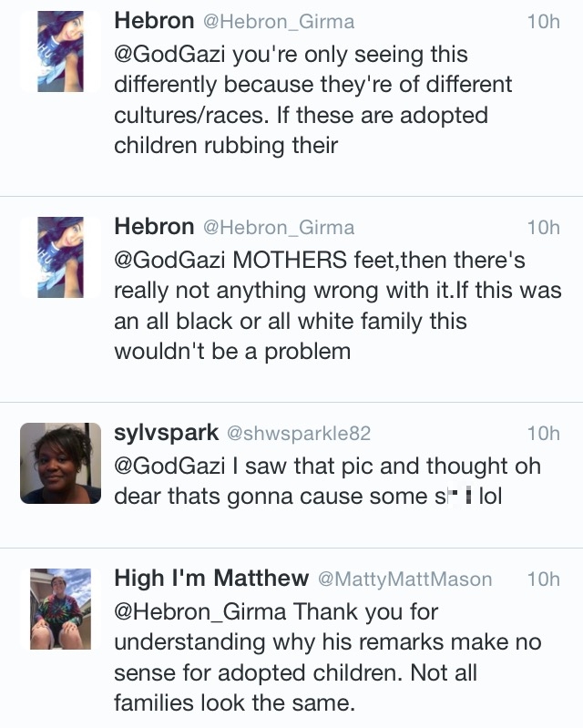
Task: Click @GodGazi mention in sylvspark's tweet
Action: click(x=169, y=467)
